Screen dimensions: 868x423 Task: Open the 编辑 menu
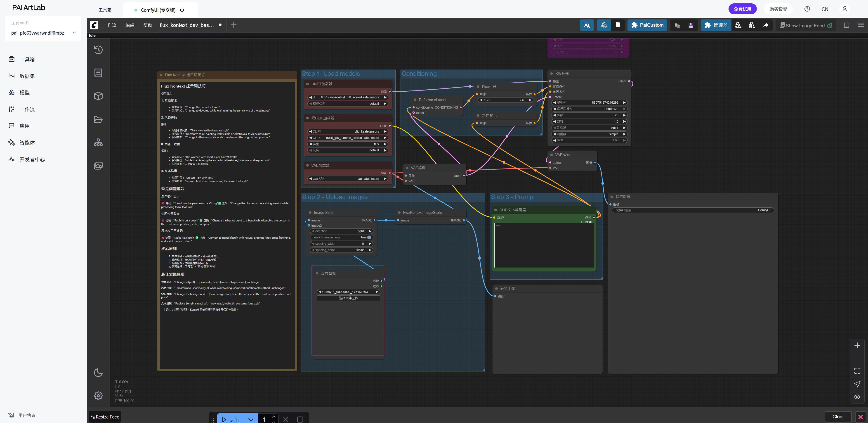pos(130,25)
